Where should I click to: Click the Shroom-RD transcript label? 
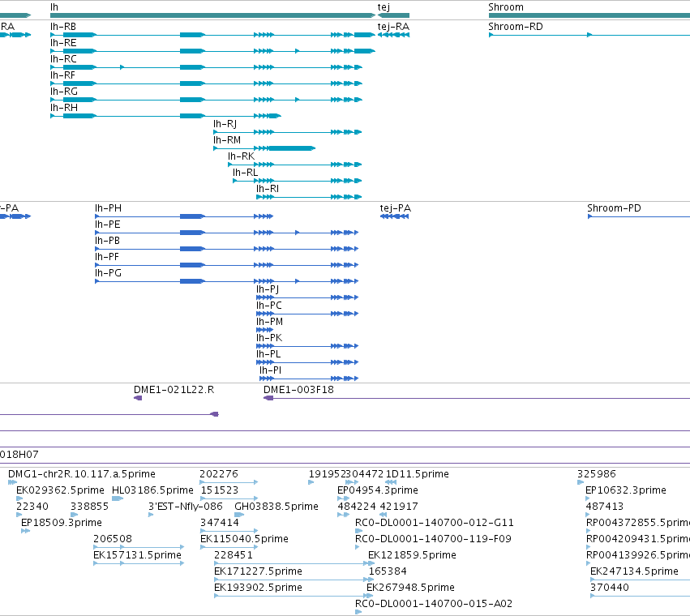[516, 27]
